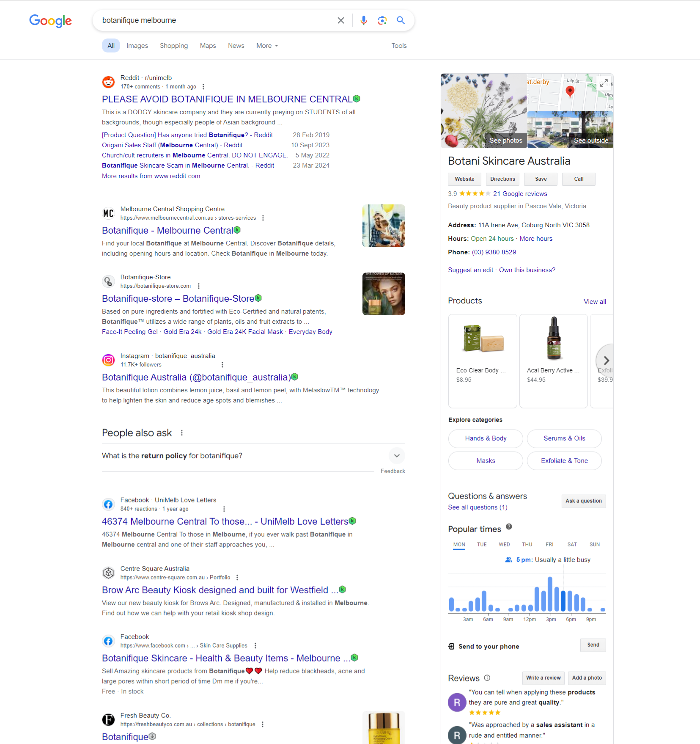
Task: Start voice search with the microphone
Action: pos(363,20)
